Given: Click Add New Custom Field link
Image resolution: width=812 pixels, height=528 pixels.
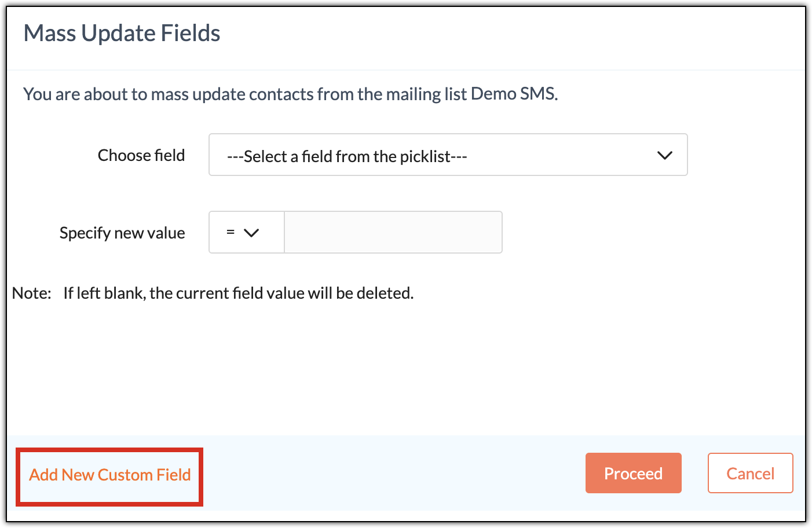Looking at the screenshot, I should click(110, 475).
